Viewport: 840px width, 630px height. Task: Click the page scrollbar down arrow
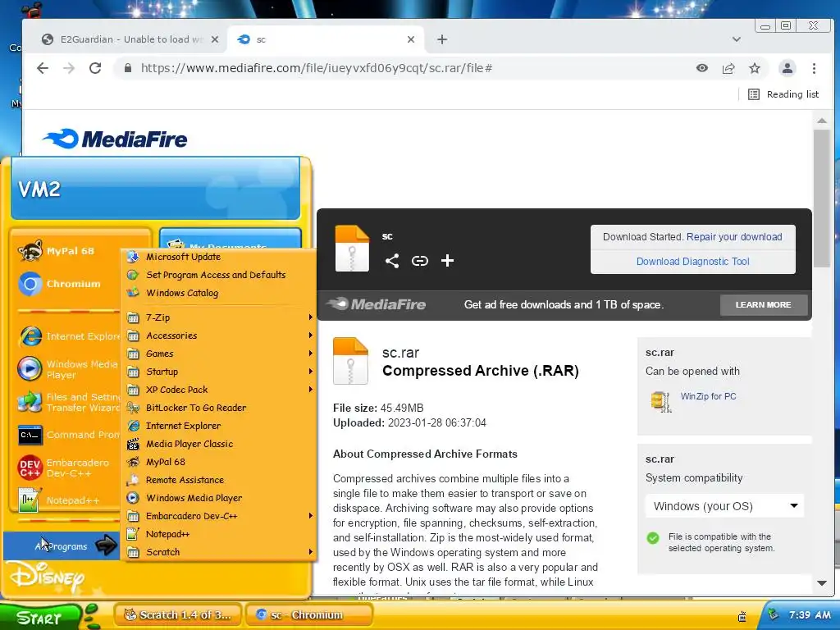(822, 583)
